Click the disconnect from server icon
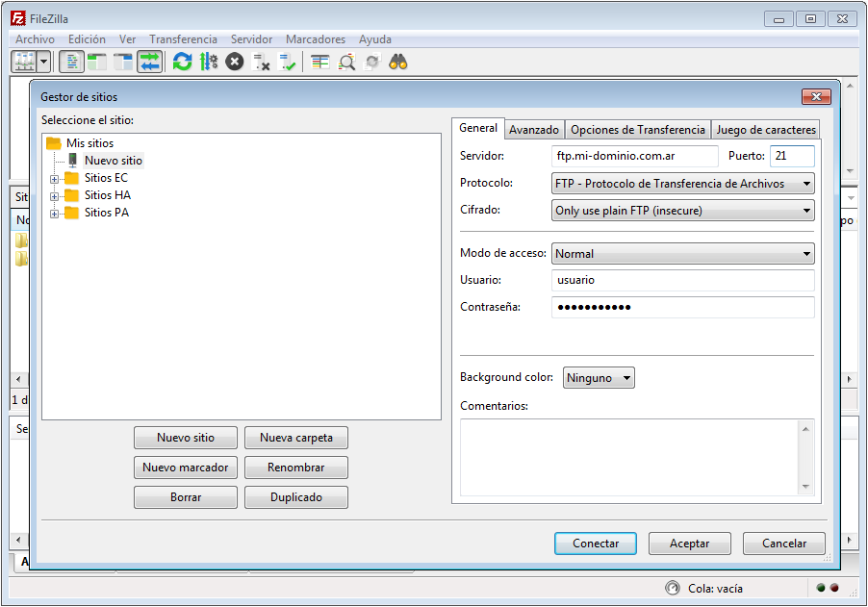The width and height of the screenshot is (868, 607). pyautogui.click(x=261, y=62)
